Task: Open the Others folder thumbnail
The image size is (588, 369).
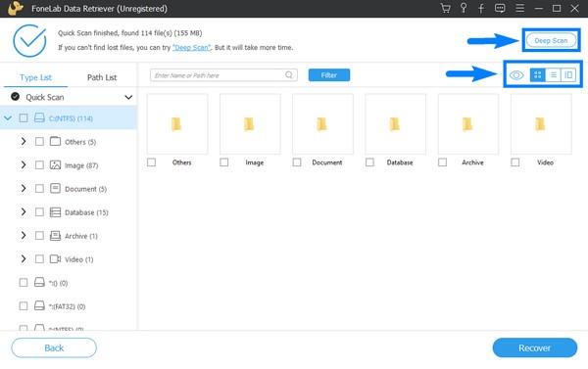Action: pyautogui.click(x=177, y=124)
